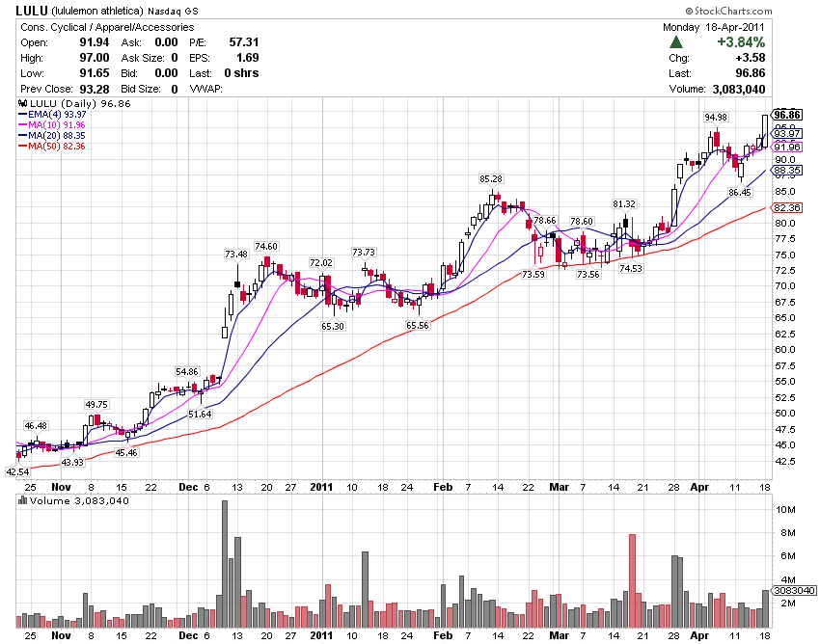Image resolution: width=820 pixels, height=644 pixels.
Task: Click the 6M volume axis label
Action: click(x=787, y=556)
